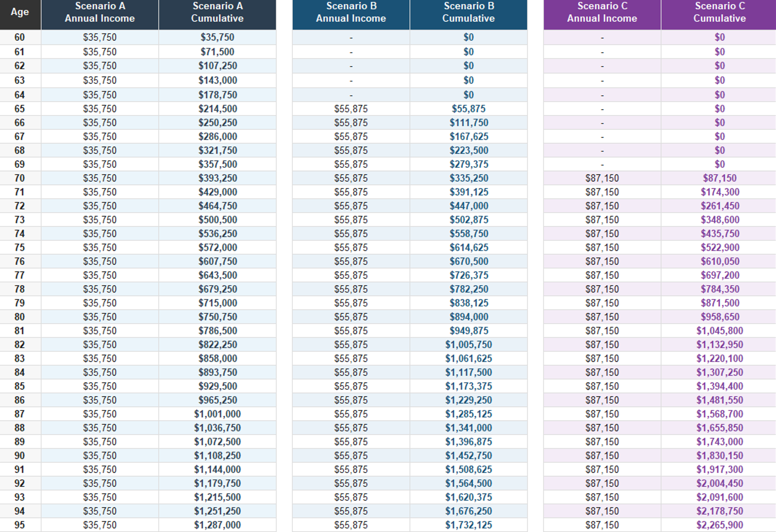Click Scenario C cumulative cell $1,045,800

[x=720, y=330]
